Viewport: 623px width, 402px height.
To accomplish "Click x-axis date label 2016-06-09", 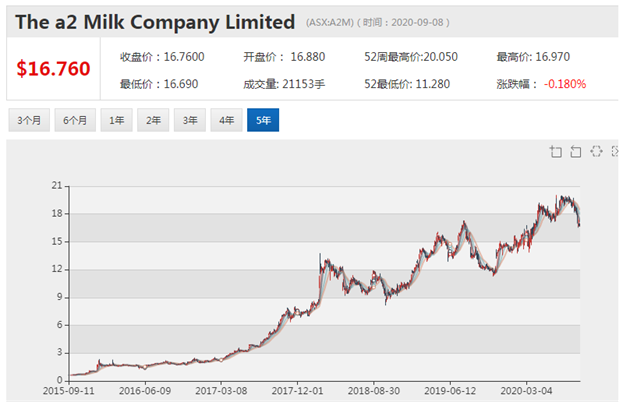I will click(x=145, y=391).
